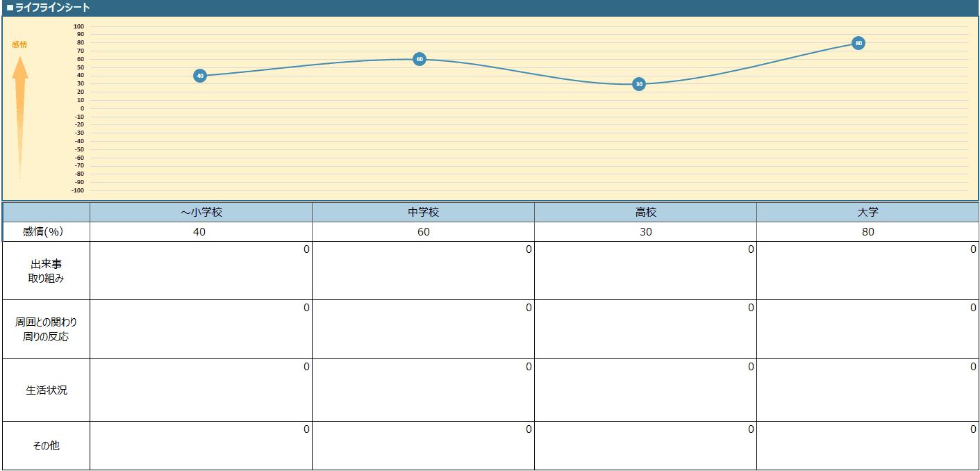Select the 生活状況 row label

[47, 390]
